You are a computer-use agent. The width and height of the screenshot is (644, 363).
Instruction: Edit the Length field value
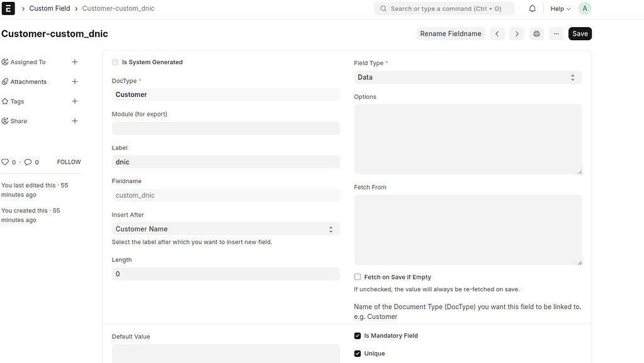225,274
